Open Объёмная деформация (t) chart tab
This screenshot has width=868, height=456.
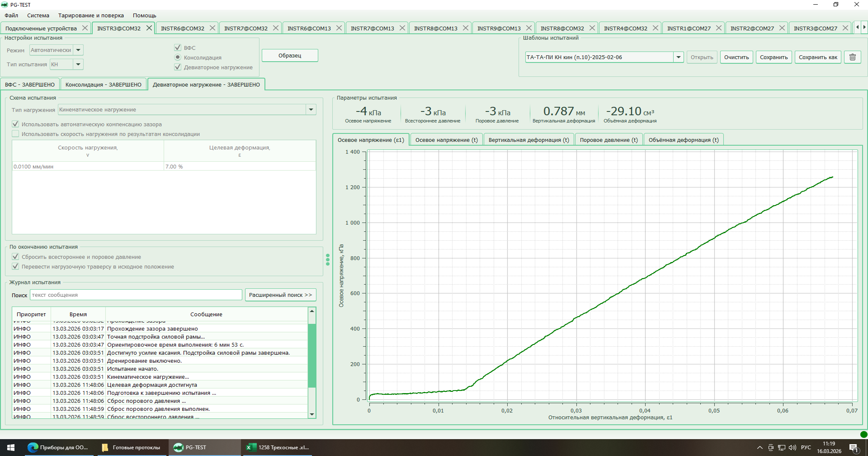(x=683, y=140)
